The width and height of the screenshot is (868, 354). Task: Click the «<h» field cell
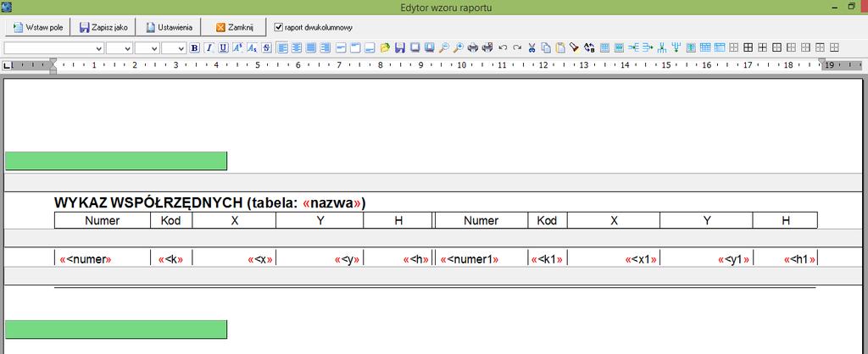[x=398, y=258]
